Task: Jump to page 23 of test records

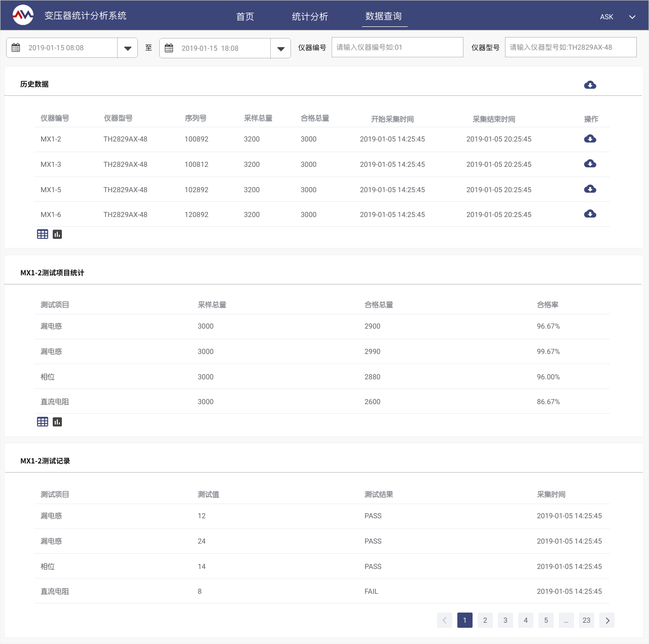Action: tap(587, 620)
